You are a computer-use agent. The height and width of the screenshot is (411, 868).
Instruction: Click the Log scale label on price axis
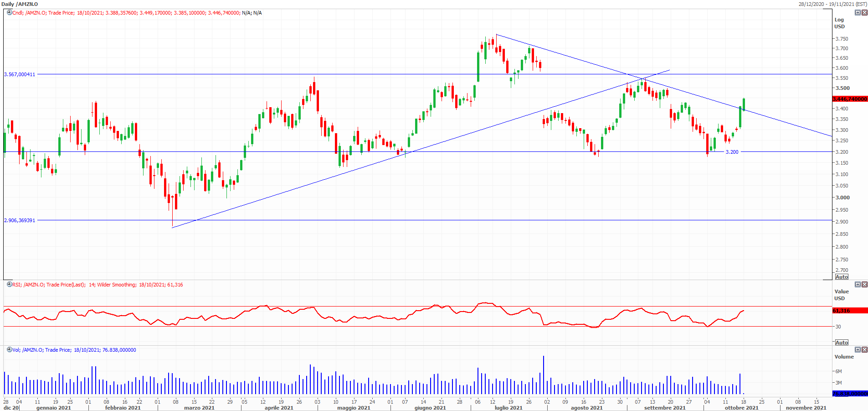[839, 20]
